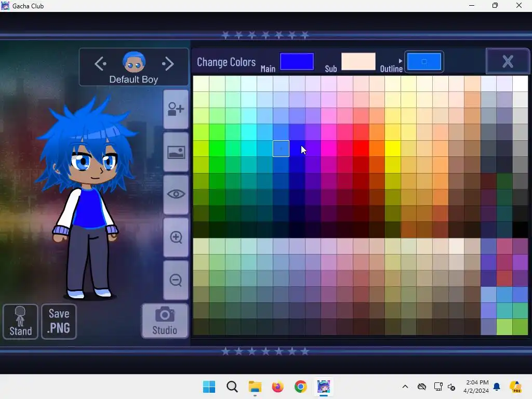
Task: Click the Save .PNG button
Action: (59, 321)
